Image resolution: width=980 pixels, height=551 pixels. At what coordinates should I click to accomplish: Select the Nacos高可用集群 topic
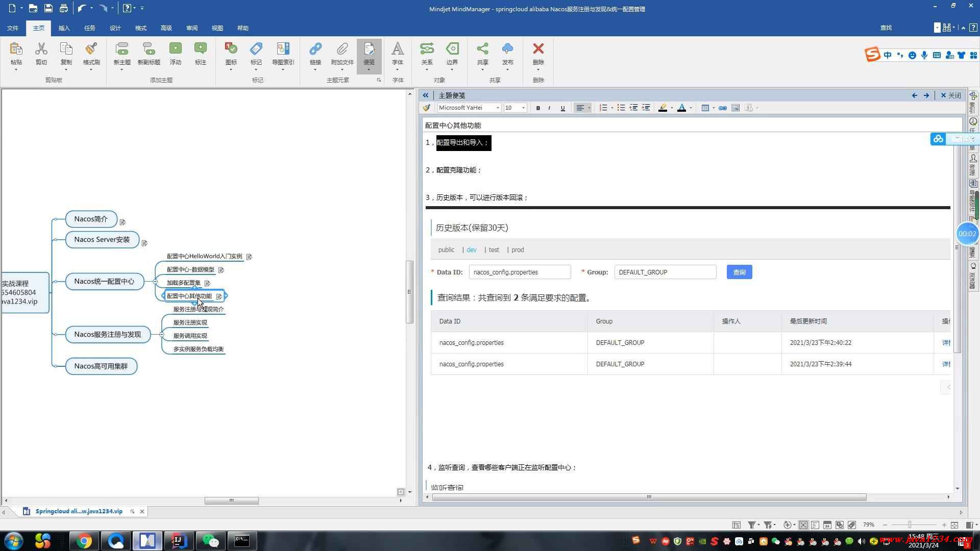click(101, 366)
